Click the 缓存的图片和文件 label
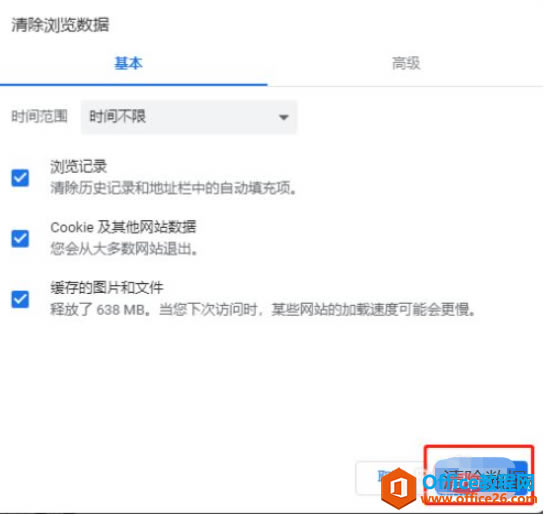Screen dimensions: 544x516 [x=107, y=288]
